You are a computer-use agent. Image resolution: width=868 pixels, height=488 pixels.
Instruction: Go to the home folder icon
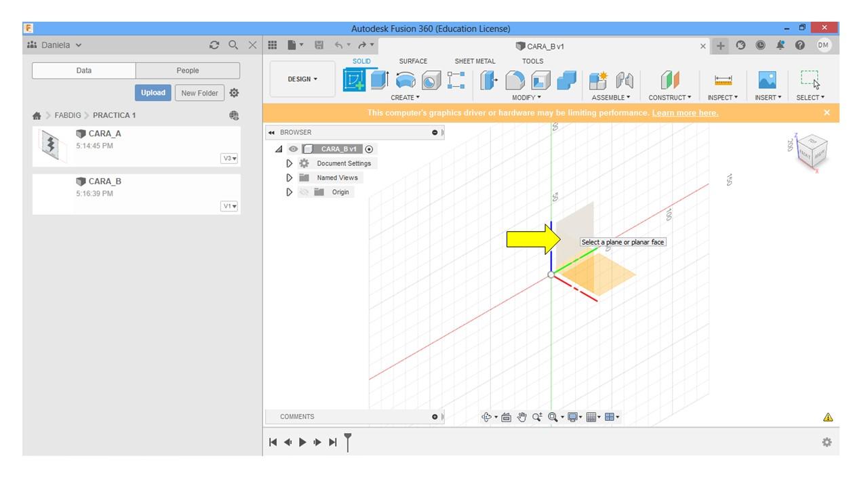37,116
